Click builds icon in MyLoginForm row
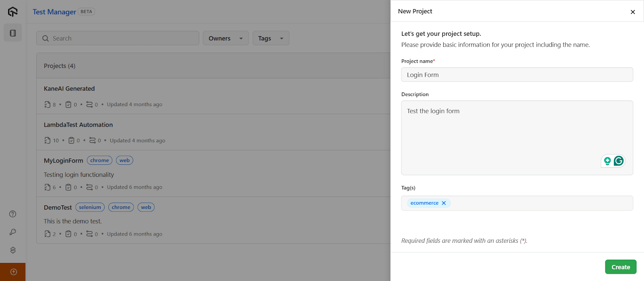 (x=89, y=187)
